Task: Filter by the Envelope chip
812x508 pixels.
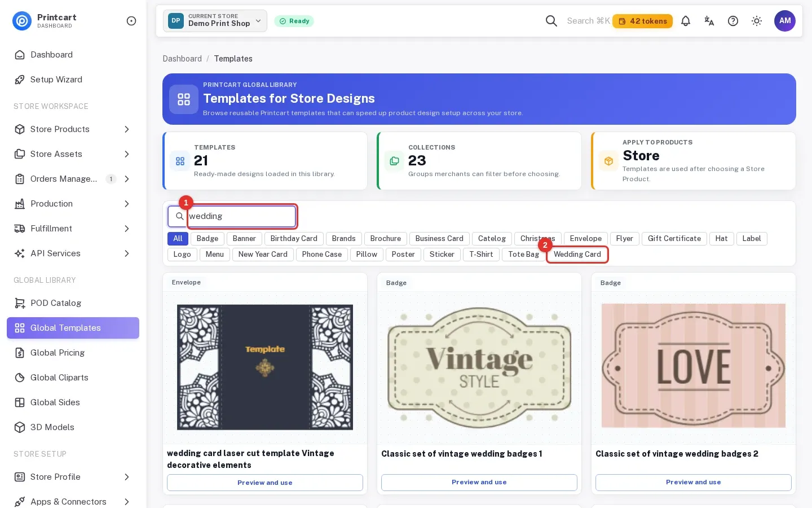Action: [x=586, y=239]
